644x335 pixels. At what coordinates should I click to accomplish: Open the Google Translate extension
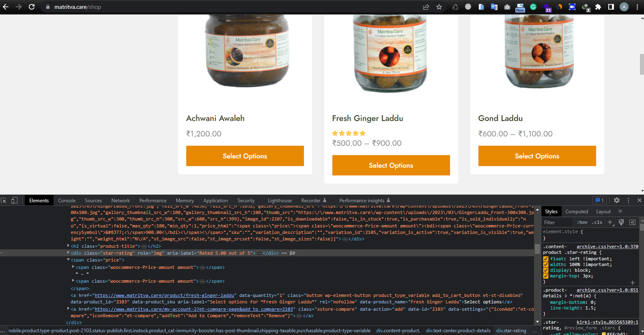(x=494, y=7)
